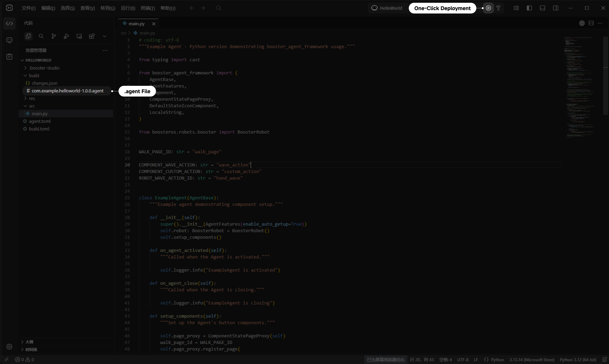Click line 20 column 43 indicator

[x=422, y=360]
